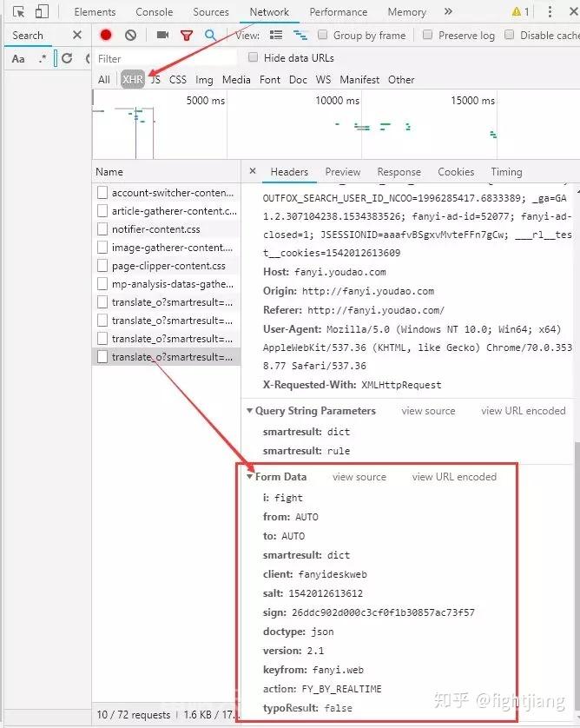
Task: Open the Cookies detail tab
Action: coord(456,172)
